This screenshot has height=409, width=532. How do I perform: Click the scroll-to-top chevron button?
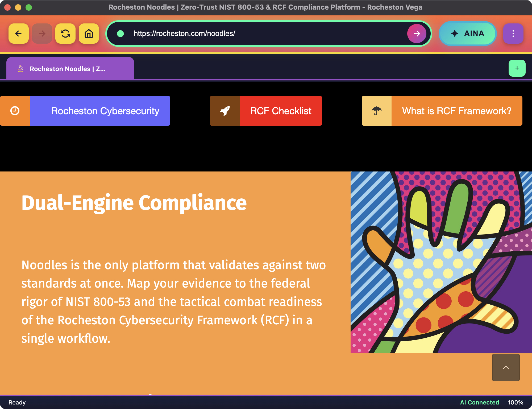[x=506, y=367]
